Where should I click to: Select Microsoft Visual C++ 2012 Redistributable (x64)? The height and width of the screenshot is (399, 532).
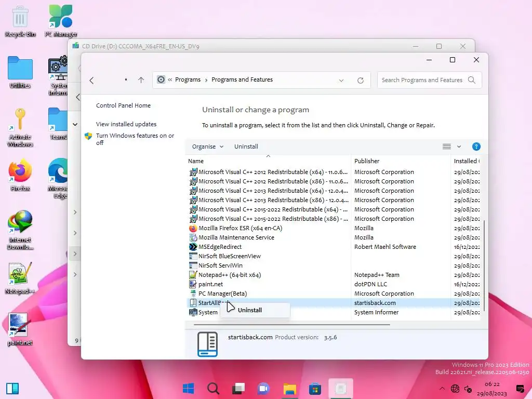334,172
